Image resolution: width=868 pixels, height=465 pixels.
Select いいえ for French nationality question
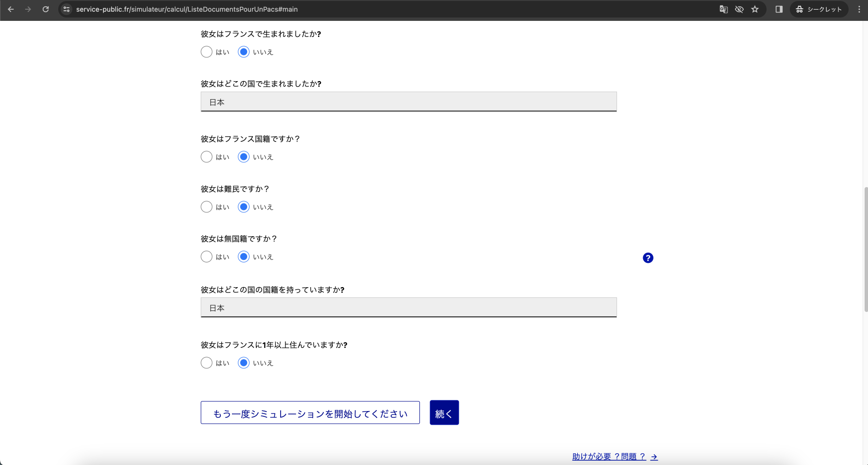(x=244, y=157)
